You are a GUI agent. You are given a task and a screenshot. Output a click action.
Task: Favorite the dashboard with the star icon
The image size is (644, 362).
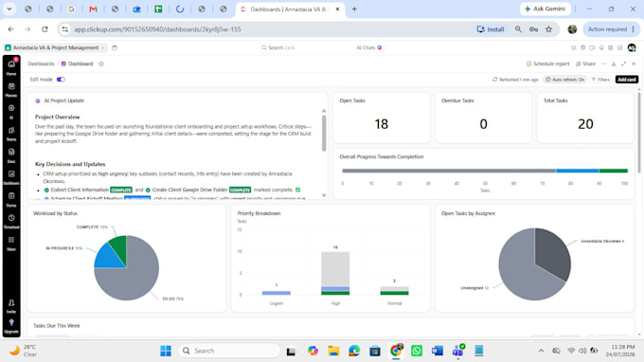click(x=101, y=63)
